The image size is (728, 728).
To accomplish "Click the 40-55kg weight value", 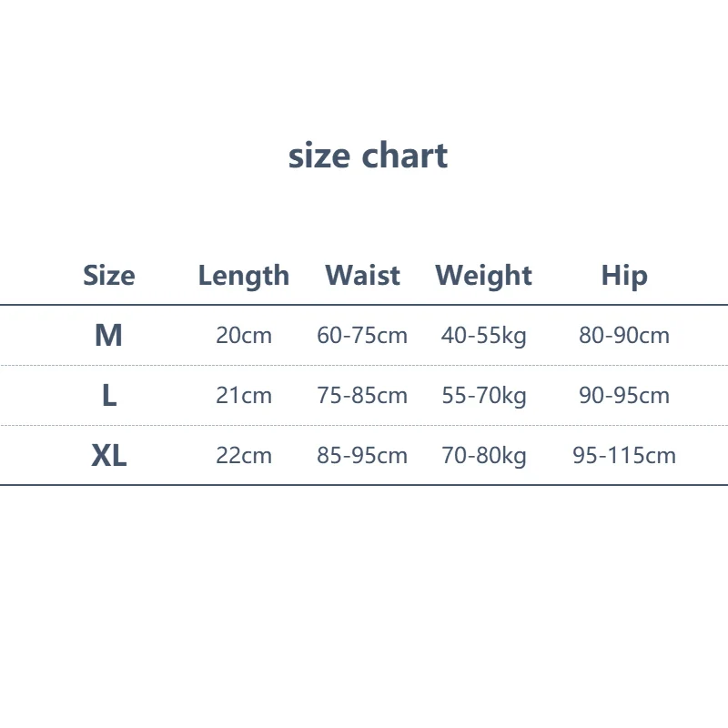I will 483,335.
